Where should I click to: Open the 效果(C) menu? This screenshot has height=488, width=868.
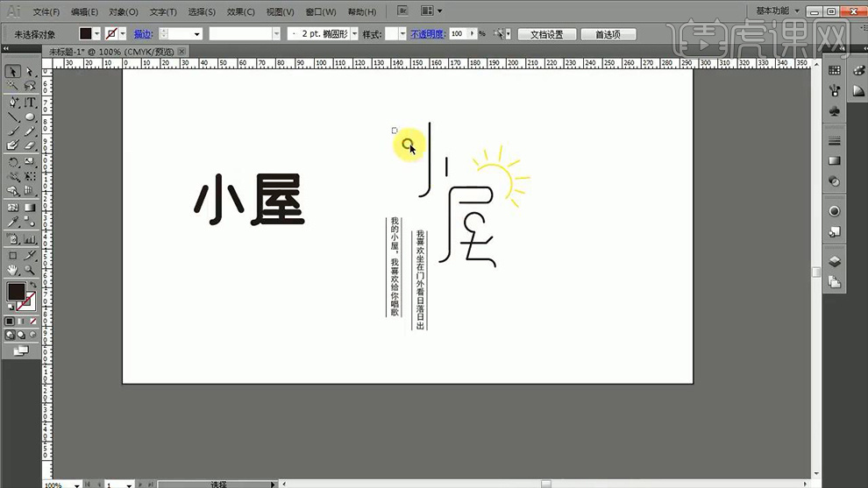coord(240,12)
